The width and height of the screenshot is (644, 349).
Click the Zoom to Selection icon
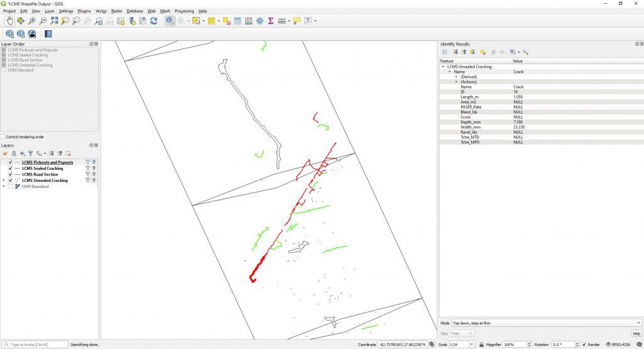point(65,21)
